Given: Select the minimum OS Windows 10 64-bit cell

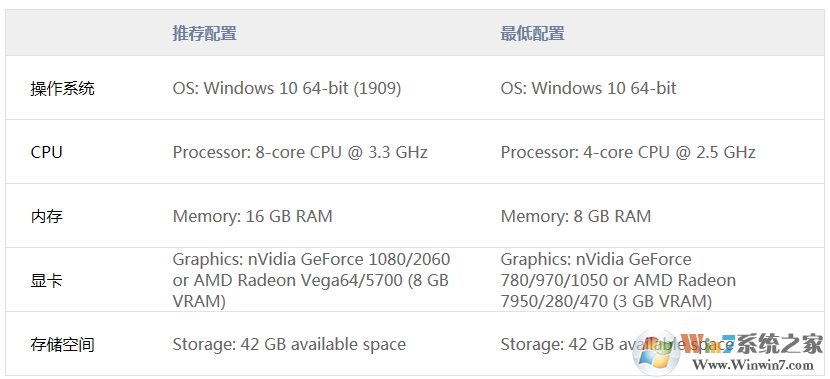Looking at the screenshot, I should (x=589, y=88).
